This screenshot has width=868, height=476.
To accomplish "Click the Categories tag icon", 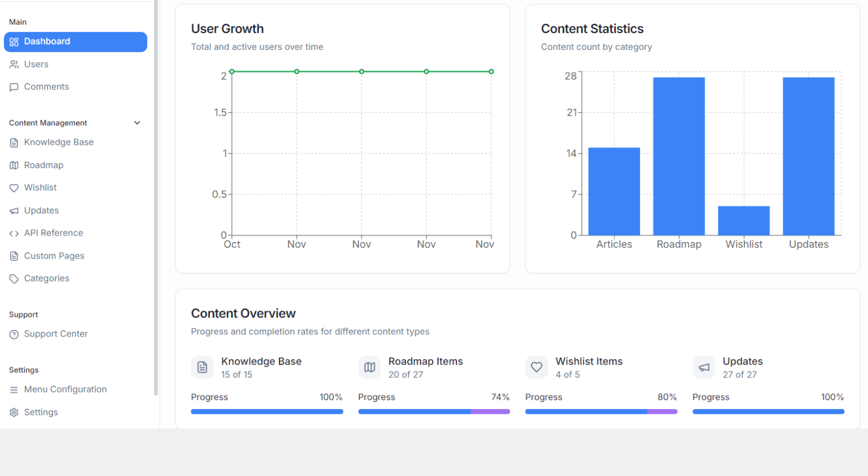I will click(x=13, y=278).
